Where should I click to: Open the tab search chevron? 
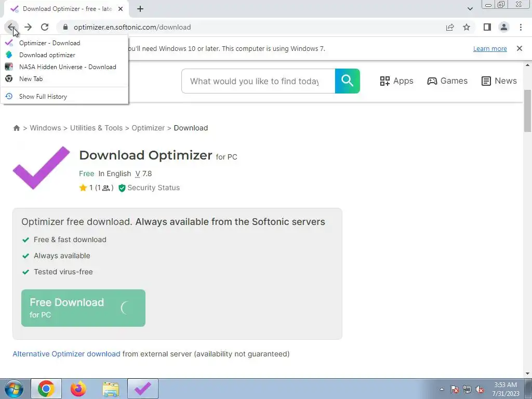click(470, 9)
